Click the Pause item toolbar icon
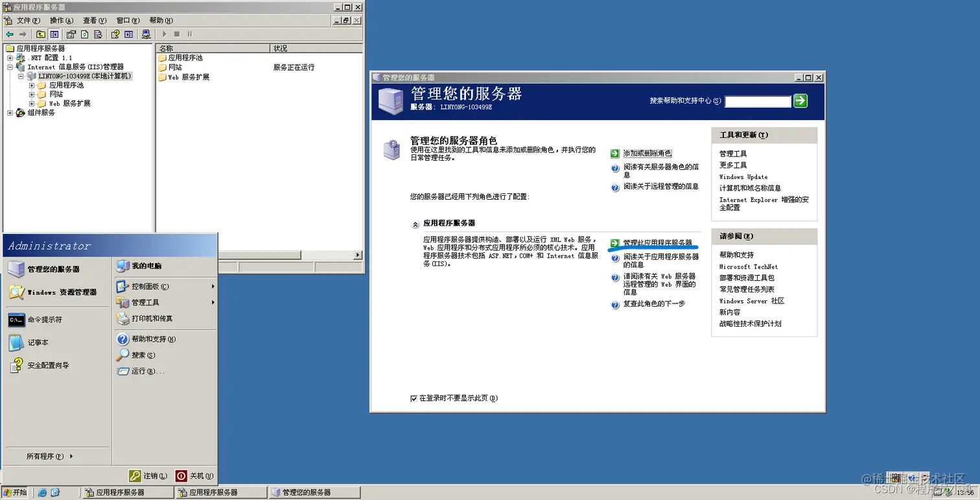Screen dimensions: 980x500 click(x=189, y=34)
